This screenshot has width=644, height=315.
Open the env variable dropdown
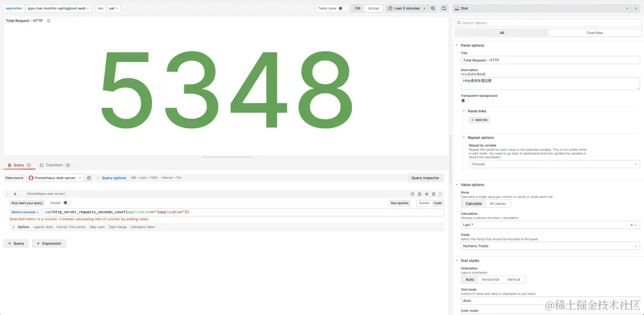(x=114, y=8)
